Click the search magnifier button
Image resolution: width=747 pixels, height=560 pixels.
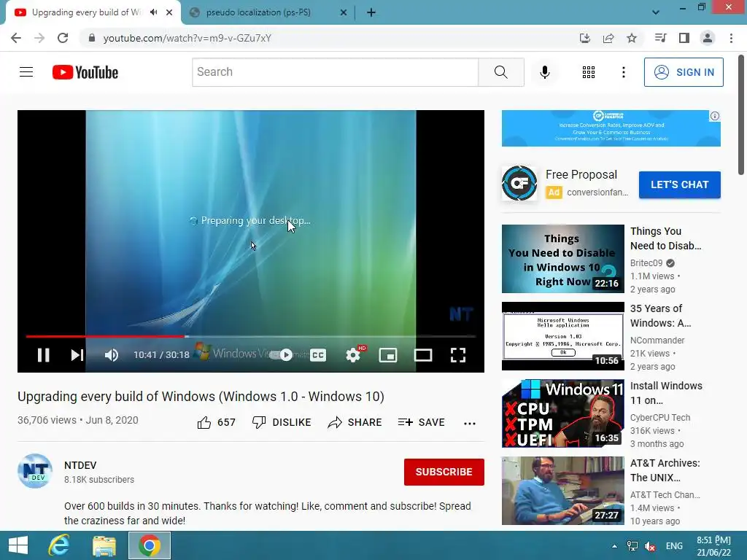coord(500,72)
